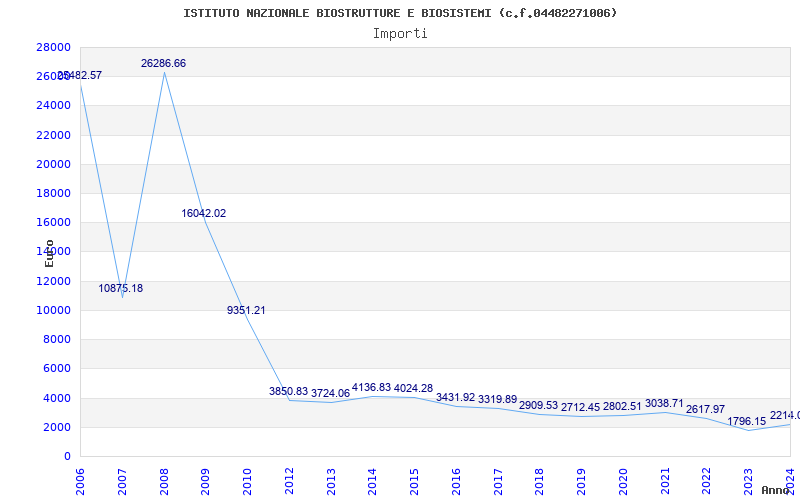Select the 16042.02 data label
This screenshot has height=500, width=800.
click(x=204, y=213)
